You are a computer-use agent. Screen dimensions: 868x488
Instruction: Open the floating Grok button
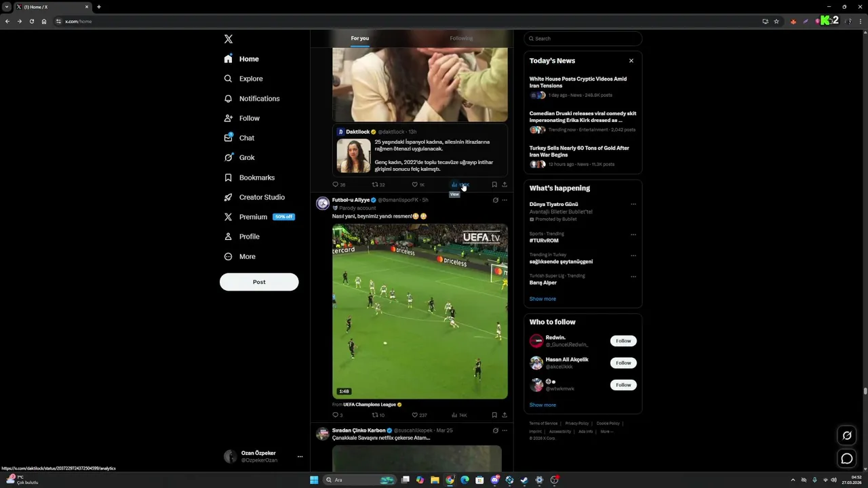click(x=847, y=436)
